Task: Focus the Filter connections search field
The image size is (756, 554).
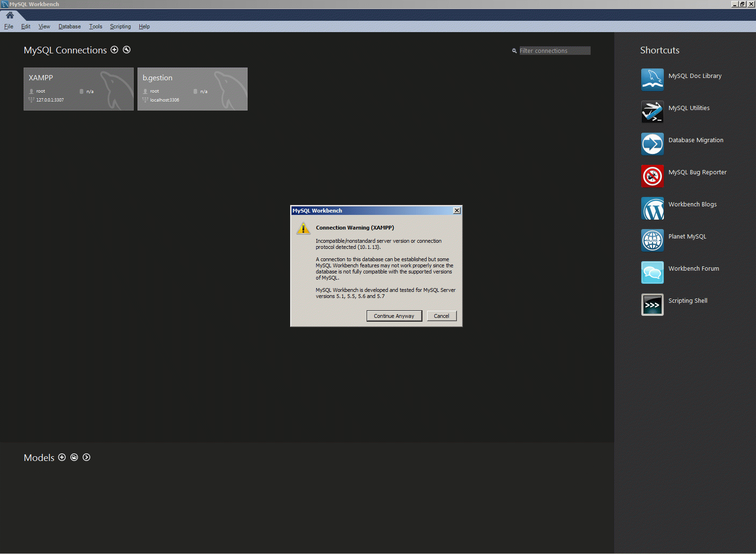Action: click(x=555, y=51)
